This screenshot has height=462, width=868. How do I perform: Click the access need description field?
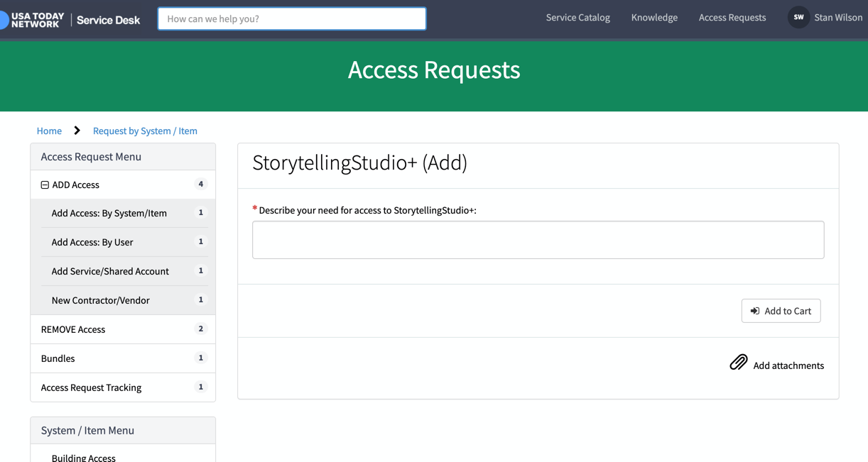click(x=538, y=240)
